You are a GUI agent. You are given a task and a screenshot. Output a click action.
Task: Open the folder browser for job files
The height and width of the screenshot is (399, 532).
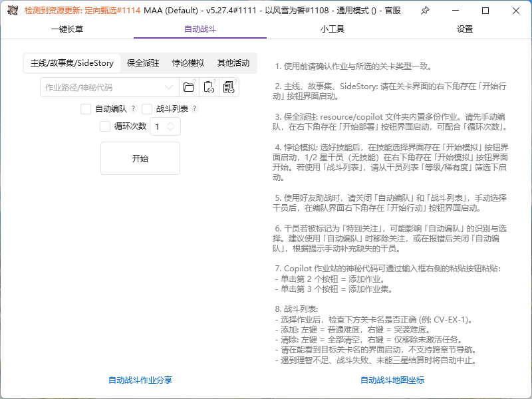pyautogui.click(x=188, y=87)
